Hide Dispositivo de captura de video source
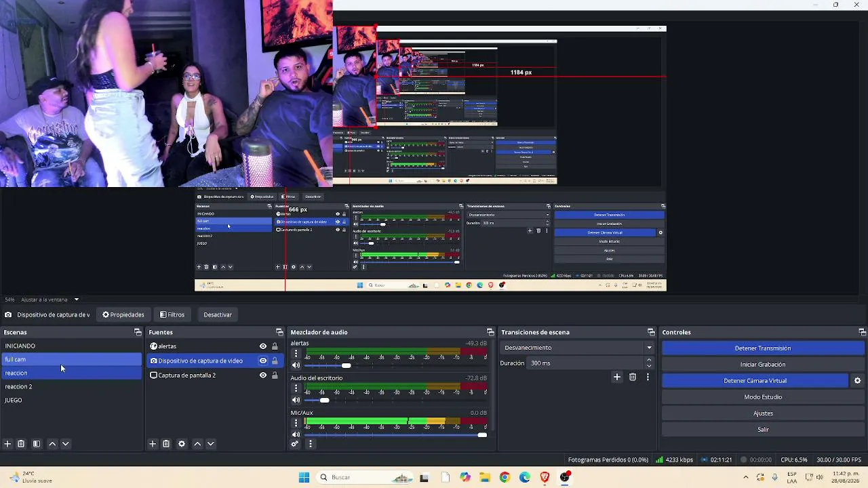The height and width of the screenshot is (488, 868). 263,361
